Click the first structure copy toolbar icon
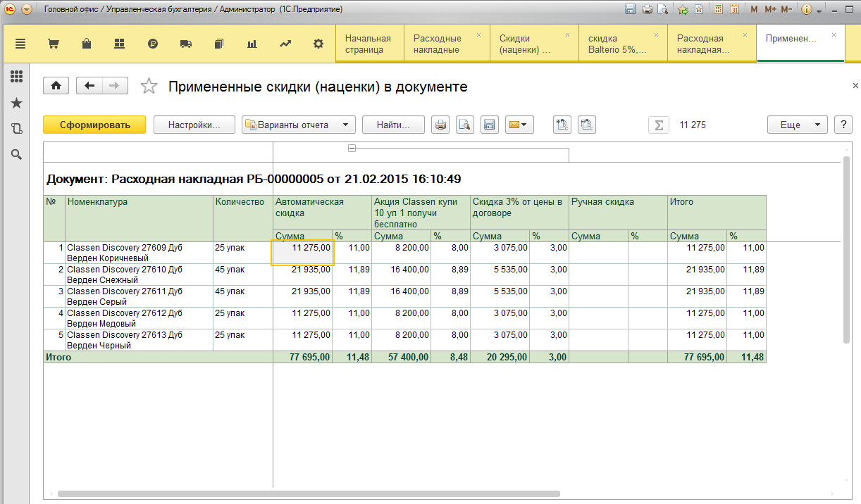The width and height of the screenshot is (861, 504). coord(562,125)
